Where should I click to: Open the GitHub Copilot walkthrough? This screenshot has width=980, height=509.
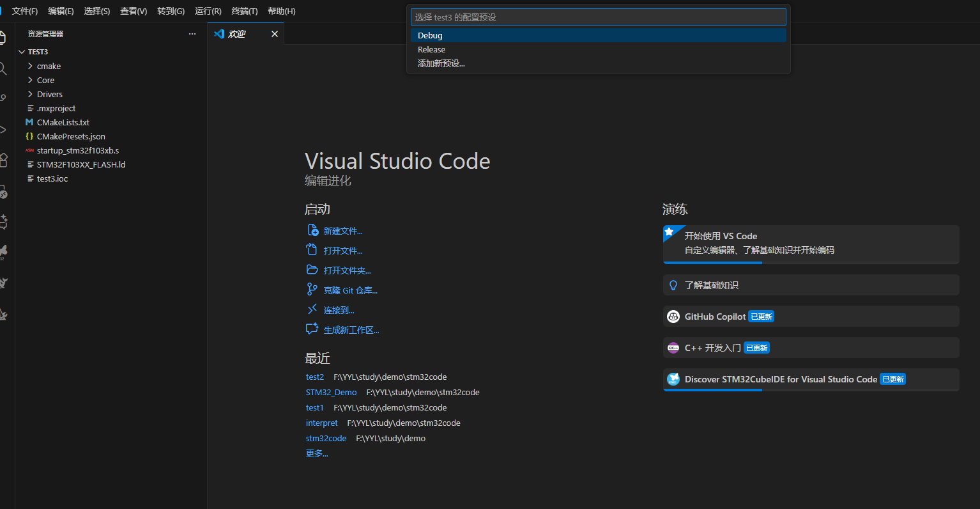coord(811,317)
